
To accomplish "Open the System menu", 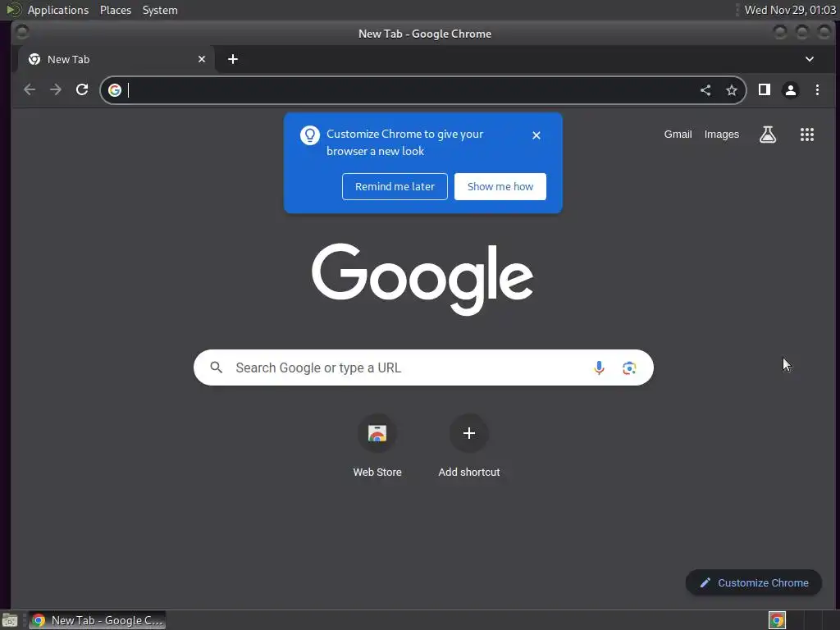I will pyautogui.click(x=160, y=10).
